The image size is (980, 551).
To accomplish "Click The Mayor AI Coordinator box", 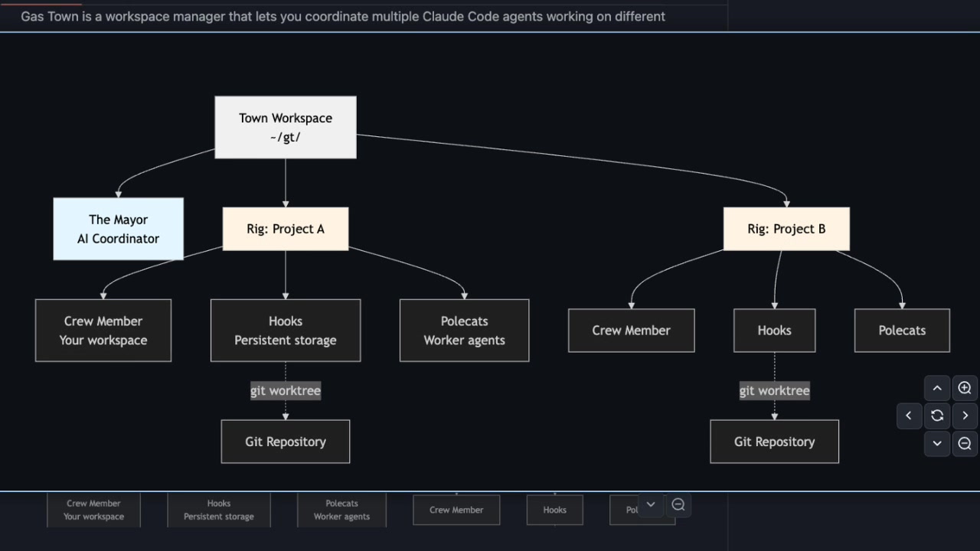I will tap(118, 228).
